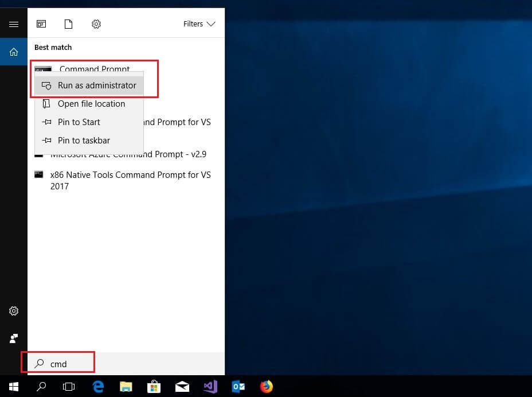Select the Apps filter icon
532x397 pixels.
[41, 24]
